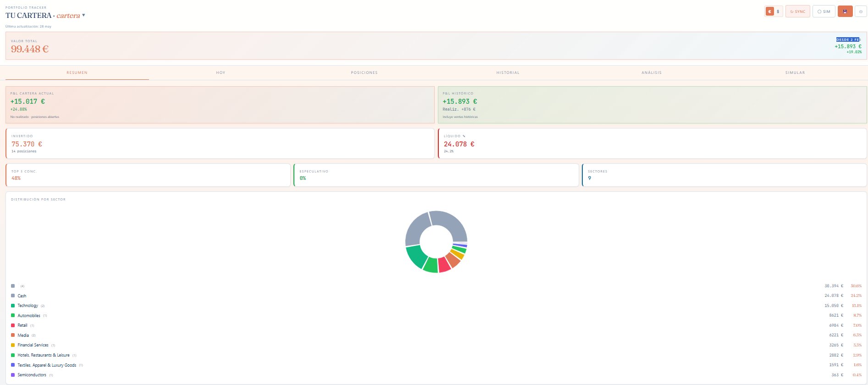
Task: Switch currency to euro
Action: point(770,11)
